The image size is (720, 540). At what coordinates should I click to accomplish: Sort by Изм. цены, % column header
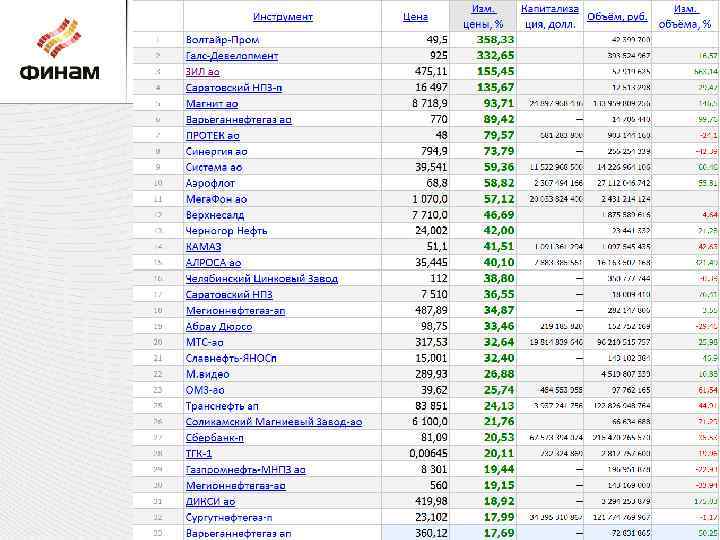pyautogui.click(x=483, y=17)
